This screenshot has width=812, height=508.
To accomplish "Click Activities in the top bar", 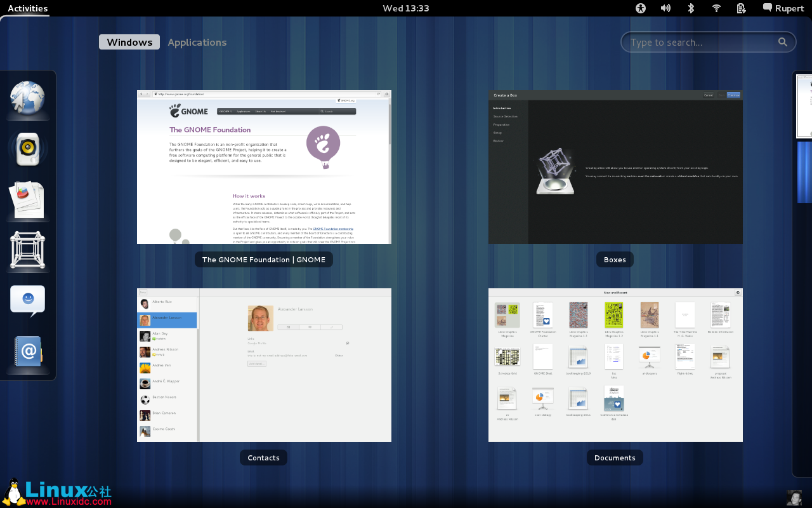I will tap(27, 8).
